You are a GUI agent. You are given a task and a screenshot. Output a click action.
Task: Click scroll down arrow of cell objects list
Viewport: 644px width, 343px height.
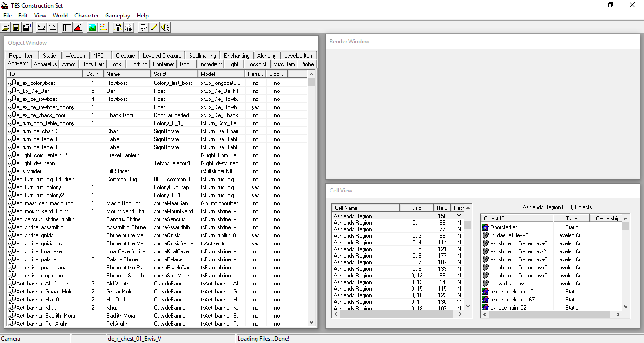tap(626, 306)
